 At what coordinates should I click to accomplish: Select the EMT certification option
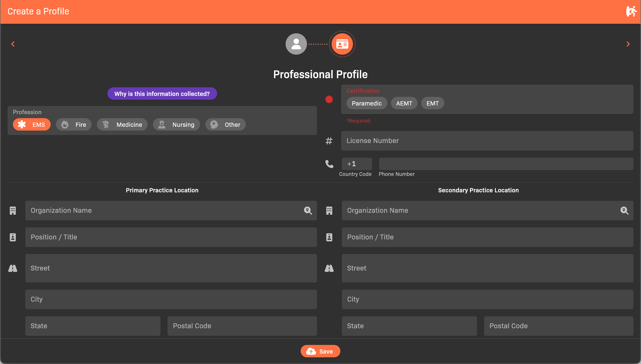click(432, 103)
